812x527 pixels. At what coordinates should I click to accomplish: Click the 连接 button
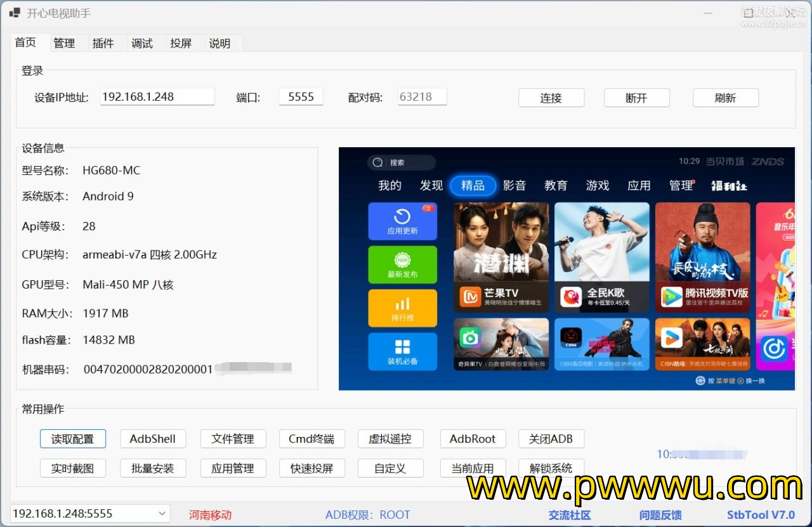(x=551, y=98)
